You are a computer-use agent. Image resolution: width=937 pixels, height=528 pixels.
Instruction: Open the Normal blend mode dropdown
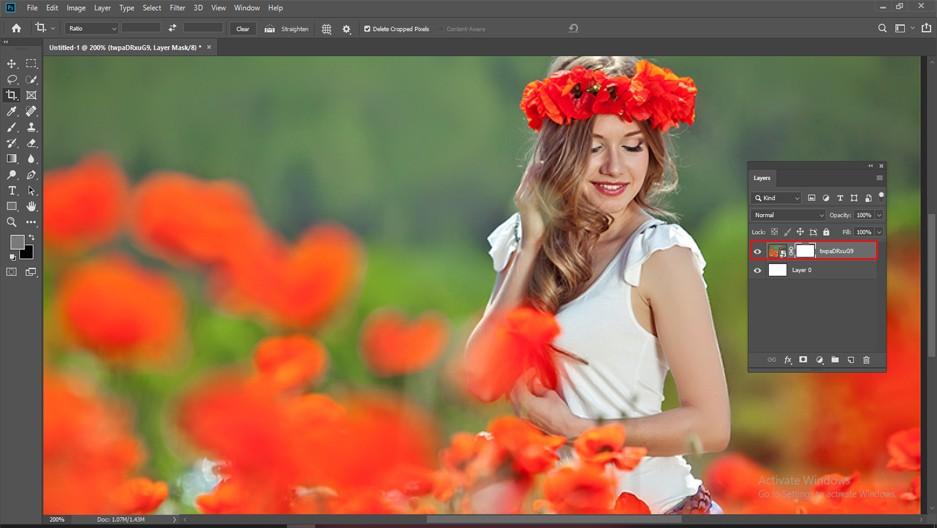point(788,215)
